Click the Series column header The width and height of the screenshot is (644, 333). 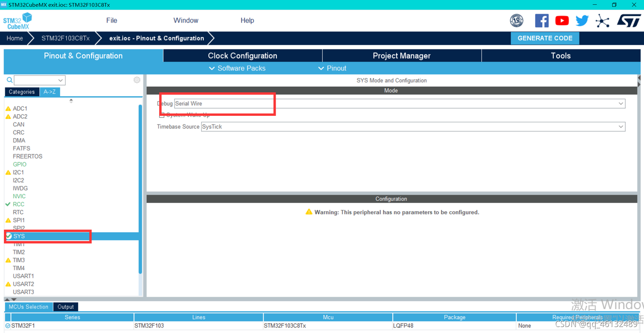[x=72, y=317]
